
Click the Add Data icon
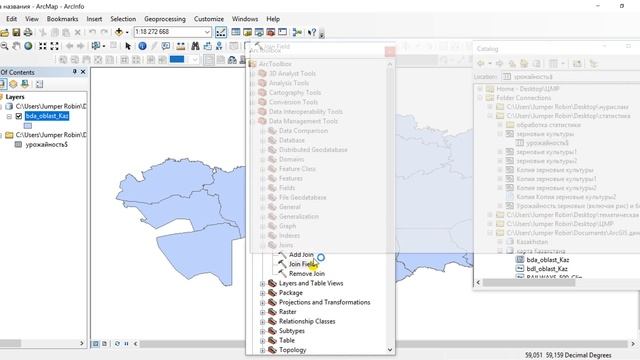pyautogui.click(x=119, y=32)
